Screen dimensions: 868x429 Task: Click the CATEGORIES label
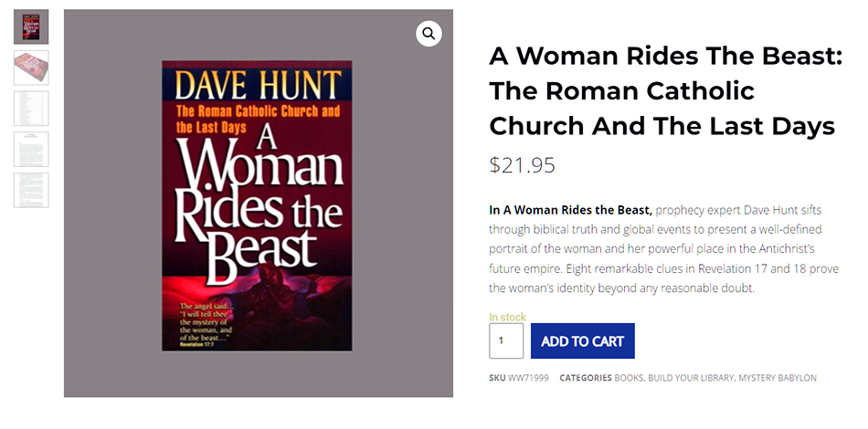[x=585, y=378]
